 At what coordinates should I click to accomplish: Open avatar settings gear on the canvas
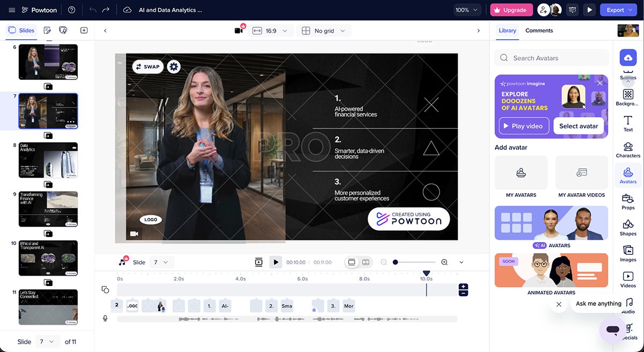coord(173,67)
